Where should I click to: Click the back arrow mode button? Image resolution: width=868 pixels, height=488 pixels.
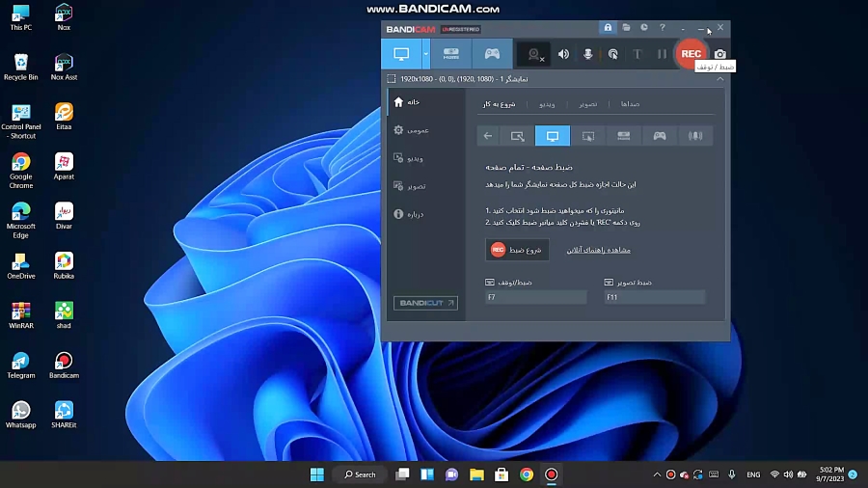pyautogui.click(x=488, y=136)
